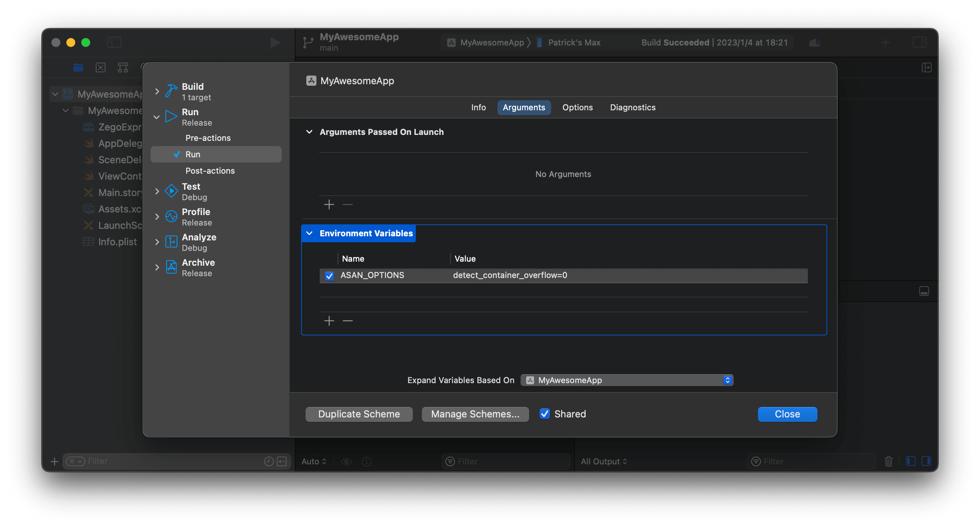Toggle the navigator sidebar icon in toolbar

point(114,42)
